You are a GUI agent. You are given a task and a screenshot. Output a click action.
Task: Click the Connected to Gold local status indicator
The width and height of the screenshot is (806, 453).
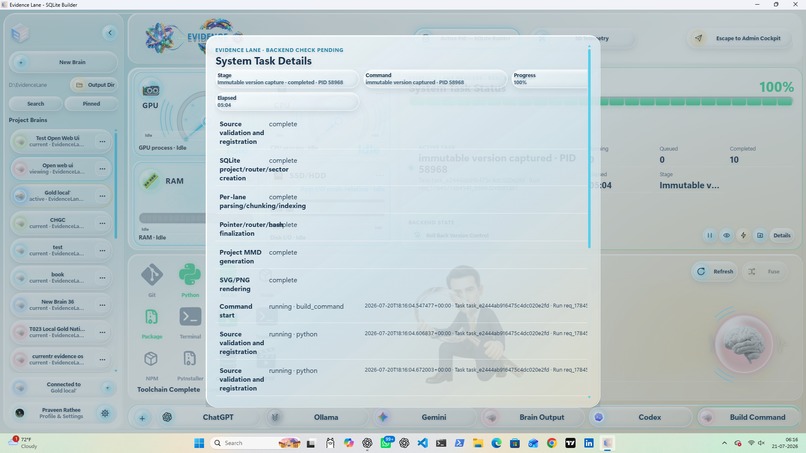coord(63,388)
